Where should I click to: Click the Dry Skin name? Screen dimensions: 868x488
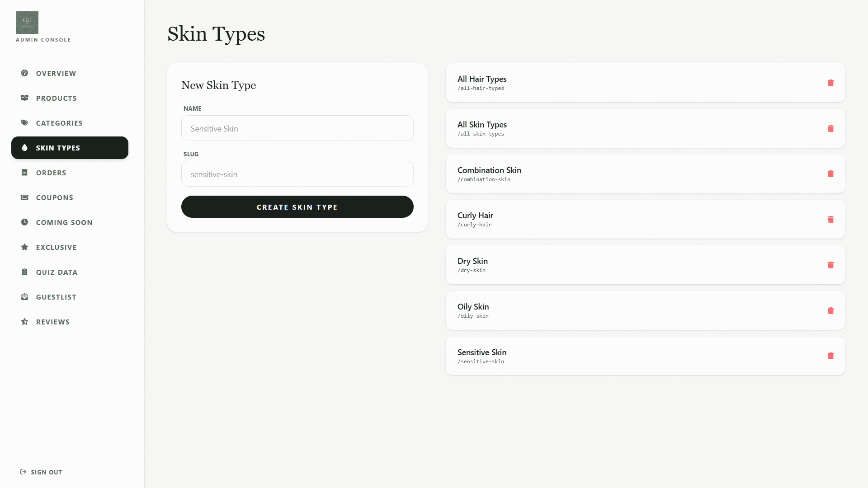(472, 261)
